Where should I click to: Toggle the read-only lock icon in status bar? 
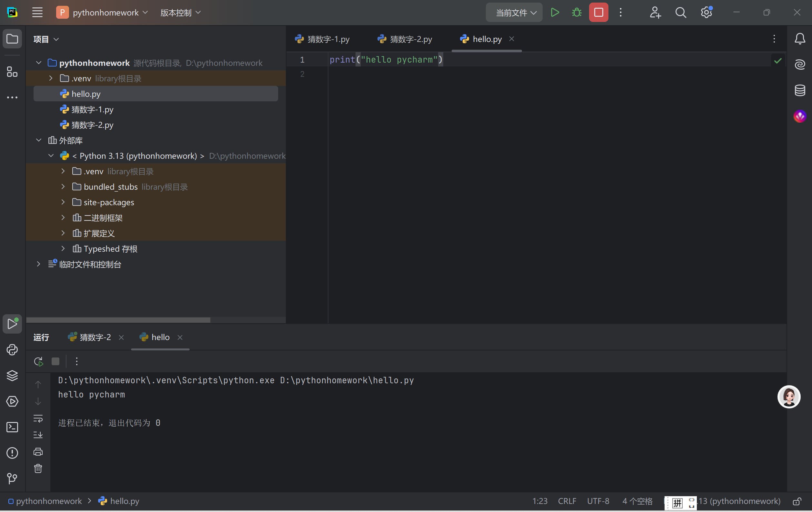tap(797, 501)
